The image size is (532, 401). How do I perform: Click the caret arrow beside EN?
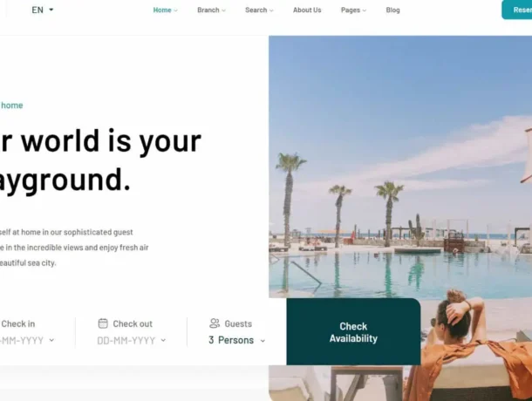coord(51,10)
